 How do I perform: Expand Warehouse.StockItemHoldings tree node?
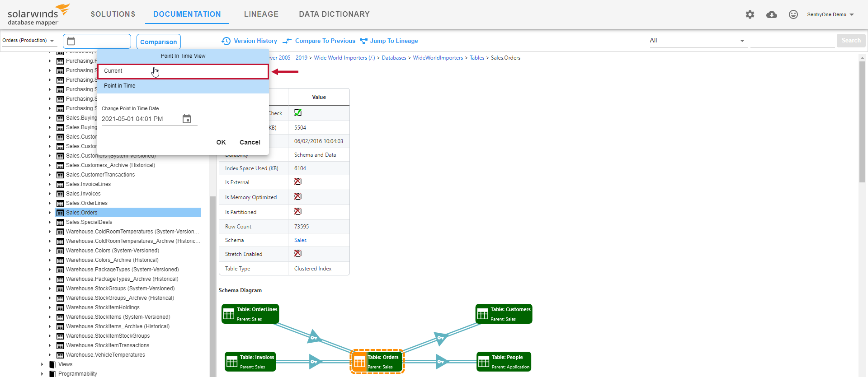50,307
